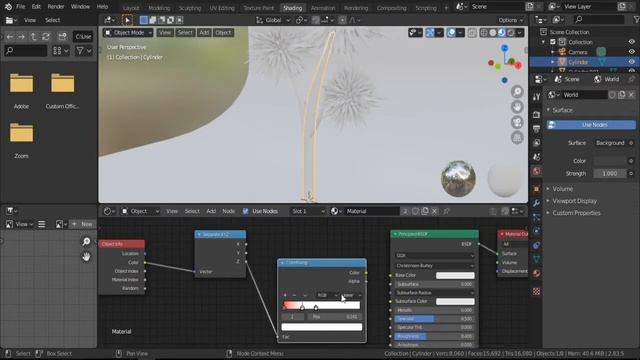The width and height of the screenshot is (640, 360).
Task: Open the Render properties tab icon
Action: coord(536,115)
